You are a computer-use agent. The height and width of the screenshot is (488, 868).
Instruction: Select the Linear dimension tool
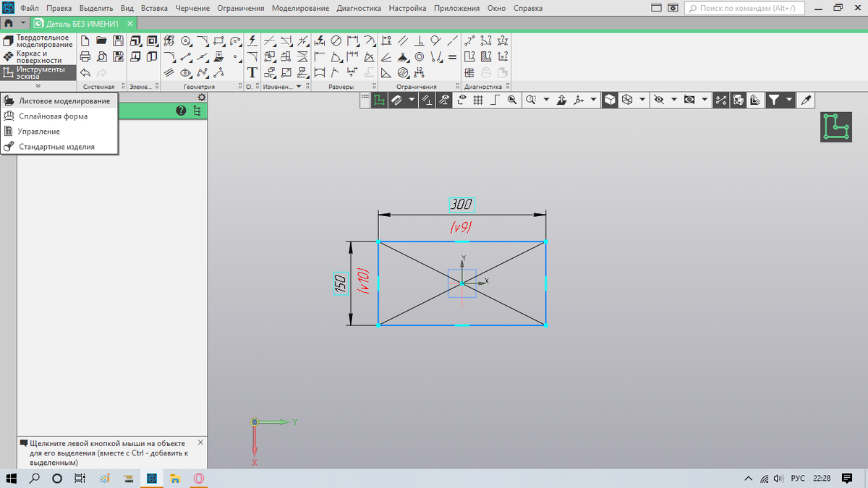353,40
